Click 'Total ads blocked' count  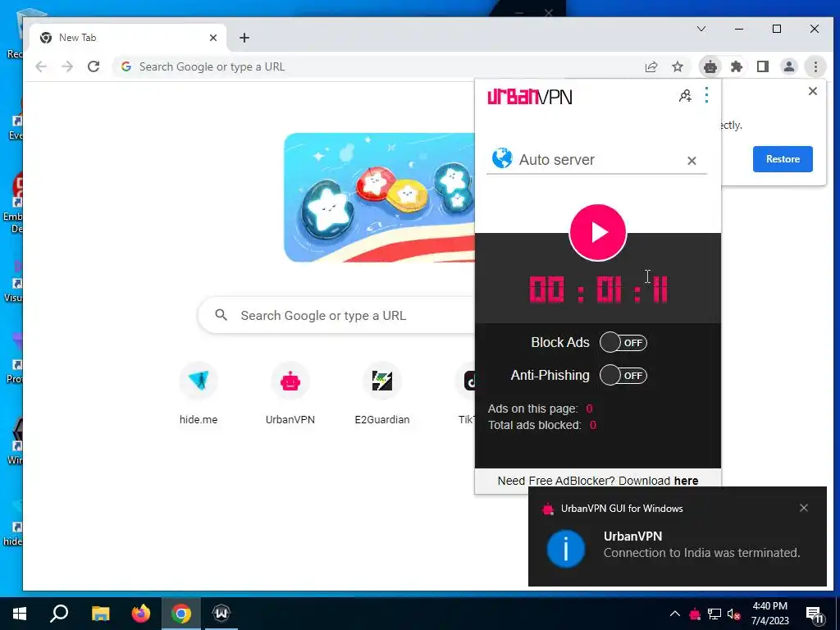pyautogui.click(x=592, y=426)
